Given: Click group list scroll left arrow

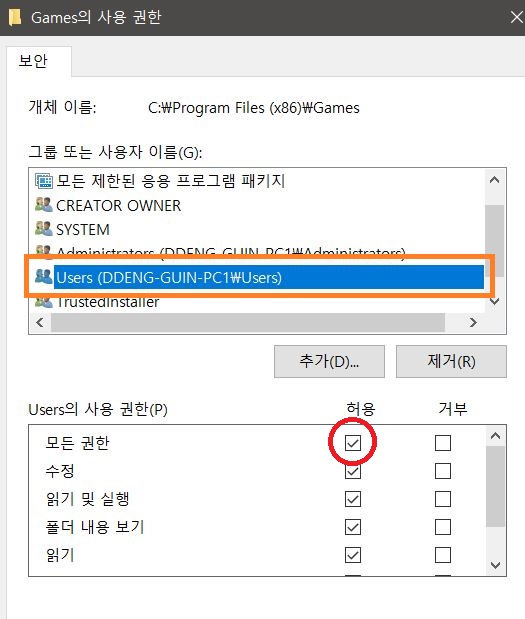Looking at the screenshot, I should tap(40, 323).
